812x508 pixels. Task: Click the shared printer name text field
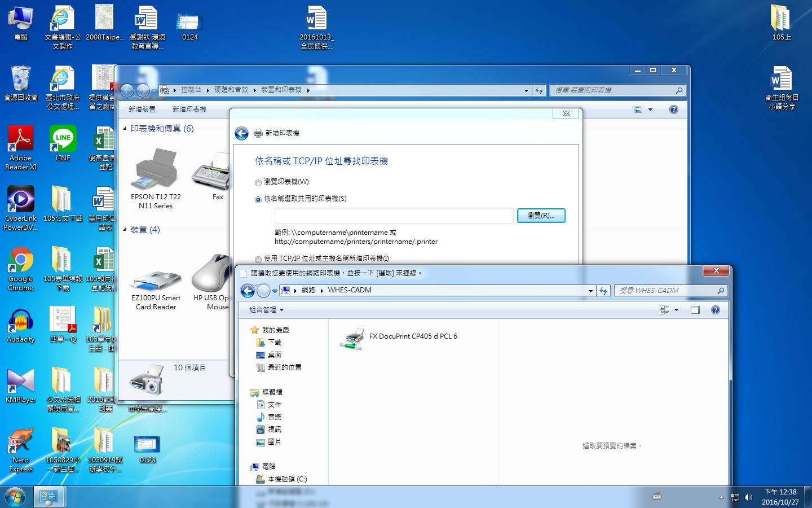(x=394, y=216)
